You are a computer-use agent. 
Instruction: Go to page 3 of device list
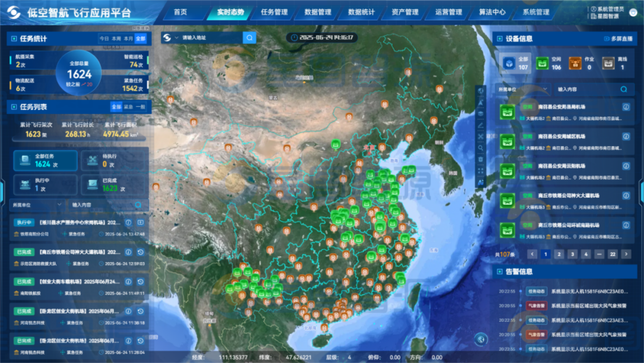click(x=572, y=254)
